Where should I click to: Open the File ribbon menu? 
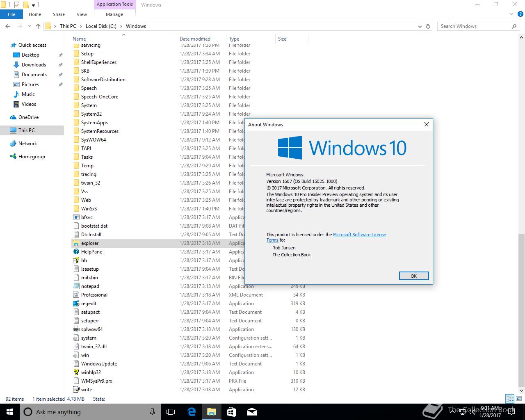(11, 14)
